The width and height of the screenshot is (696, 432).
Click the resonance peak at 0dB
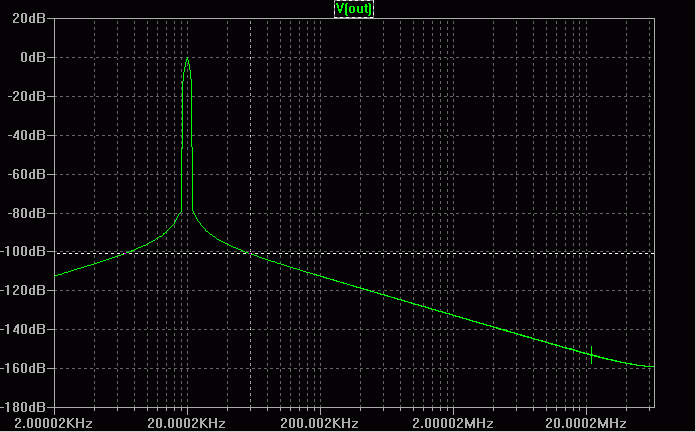pyautogui.click(x=187, y=59)
